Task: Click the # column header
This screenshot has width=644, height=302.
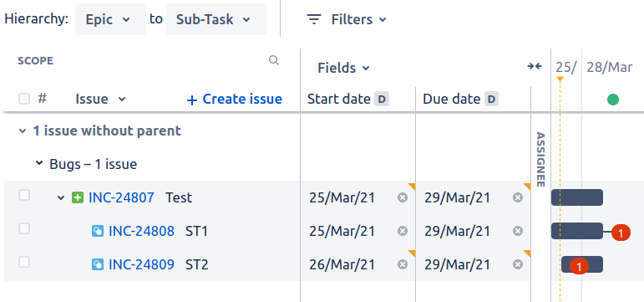Action: (x=43, y=99)
